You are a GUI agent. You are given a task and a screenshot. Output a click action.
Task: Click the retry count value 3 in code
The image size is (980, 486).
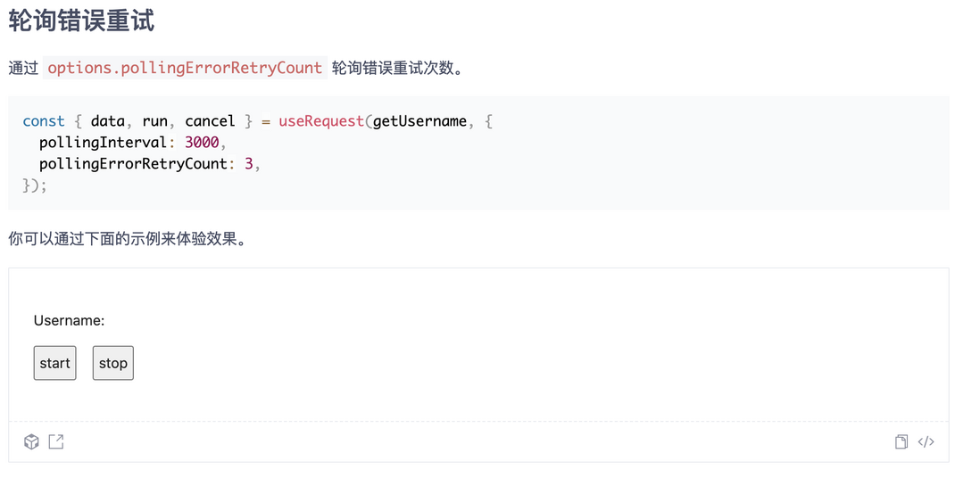click(x=249, y=164)
